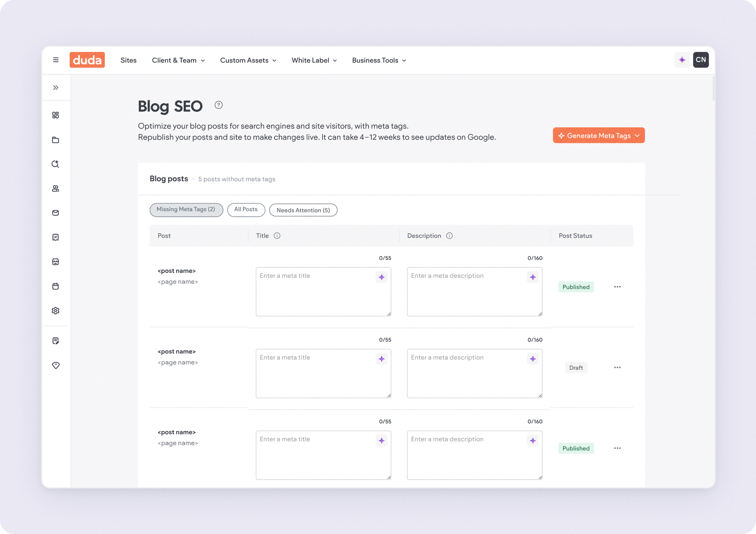Open the calendar sidebar icon
The width and height of the screenshot is (756, 534).
(56, 286)
